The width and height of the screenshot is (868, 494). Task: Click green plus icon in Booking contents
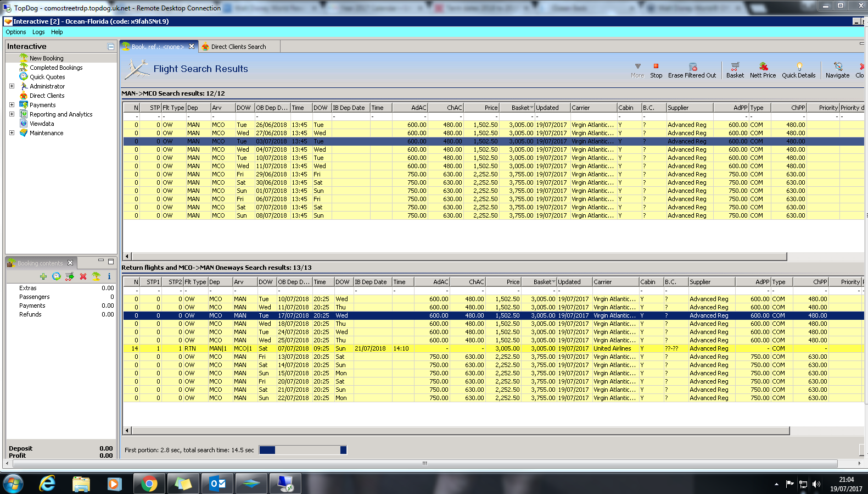[43, 276]
